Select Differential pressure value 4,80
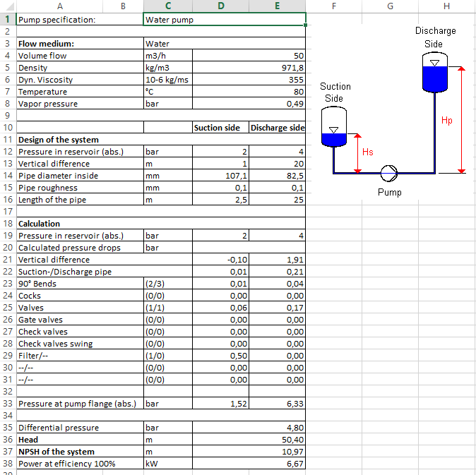The height and width of the screenshot is (475, 476). click(249, 428)
